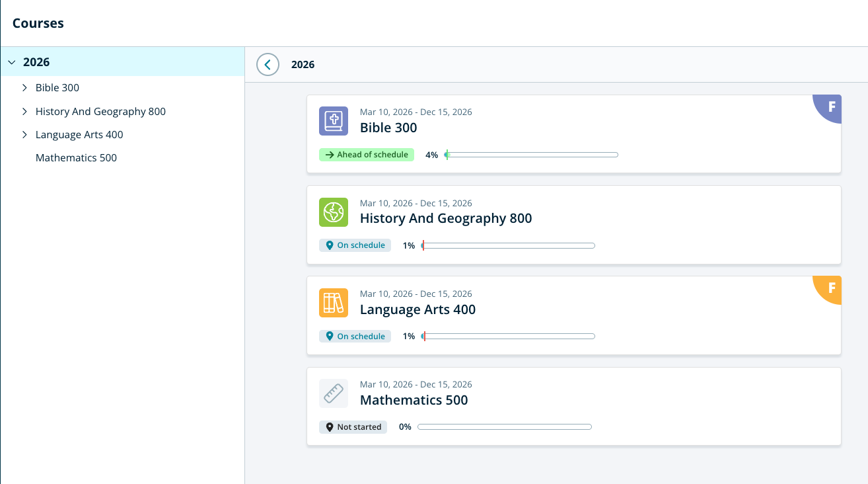868x484 pixels.
Task: Select the 2026 header label above course list
Action: (x=303, y=64)
